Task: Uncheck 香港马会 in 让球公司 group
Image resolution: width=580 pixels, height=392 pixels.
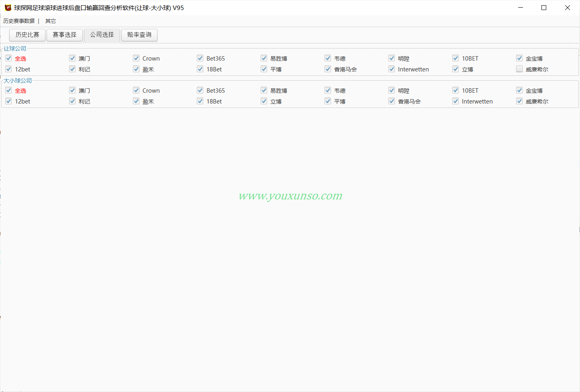Action: (x=328, y=69)
